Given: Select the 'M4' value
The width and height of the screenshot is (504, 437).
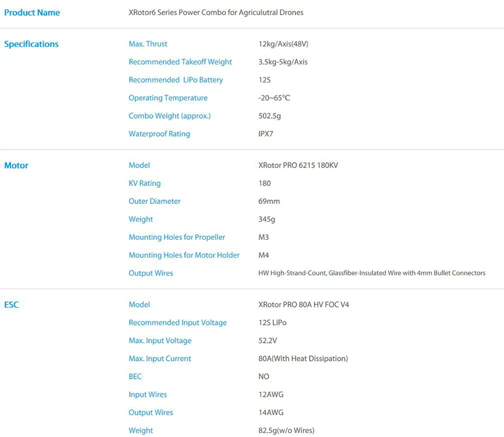Looking at the screenshot, I should (x=264, y=255).
